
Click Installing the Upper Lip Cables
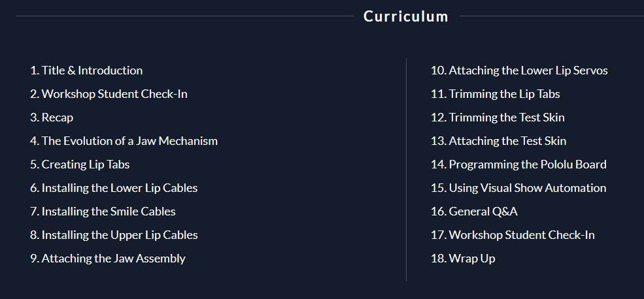(114, 235)
